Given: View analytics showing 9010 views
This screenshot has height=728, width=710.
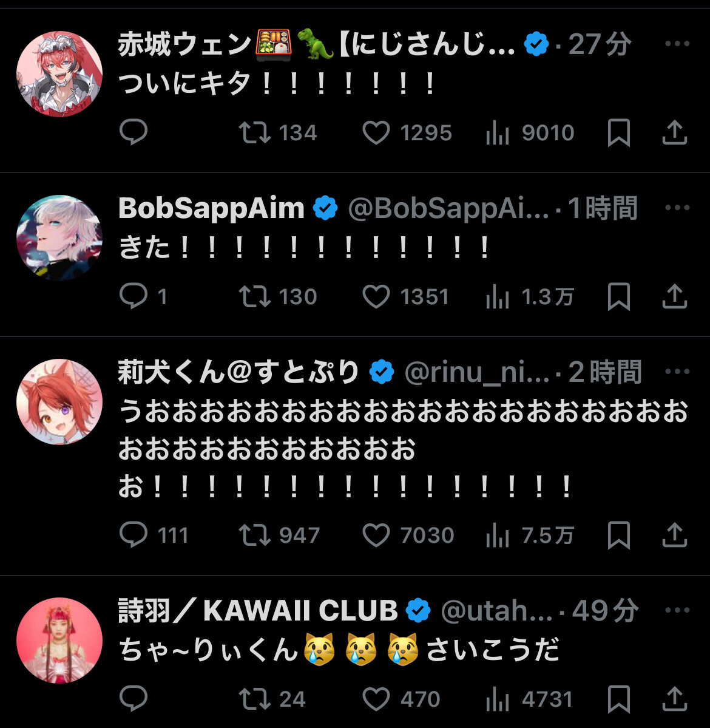Looking at the screenshot, I should tap(530, 133).
